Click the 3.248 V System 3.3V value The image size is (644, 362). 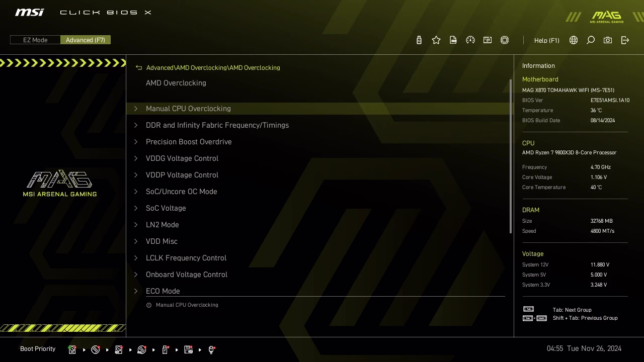[599, 285]
